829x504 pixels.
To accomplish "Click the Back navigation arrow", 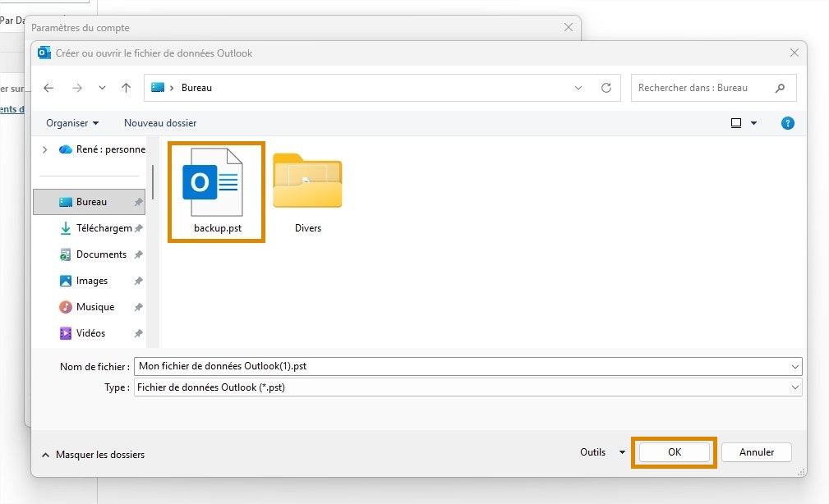I will (48, 88).
